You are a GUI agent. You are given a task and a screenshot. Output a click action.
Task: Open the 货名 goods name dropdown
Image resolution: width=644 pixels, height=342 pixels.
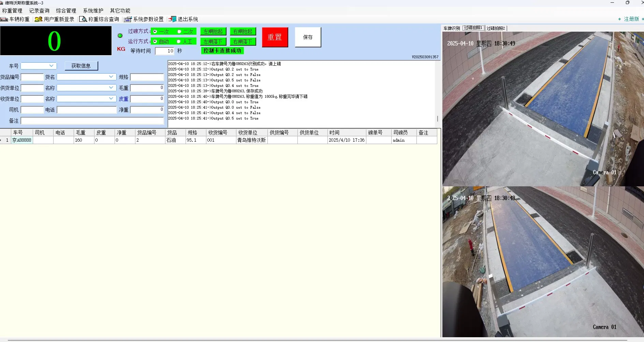[x=111, y=77]
